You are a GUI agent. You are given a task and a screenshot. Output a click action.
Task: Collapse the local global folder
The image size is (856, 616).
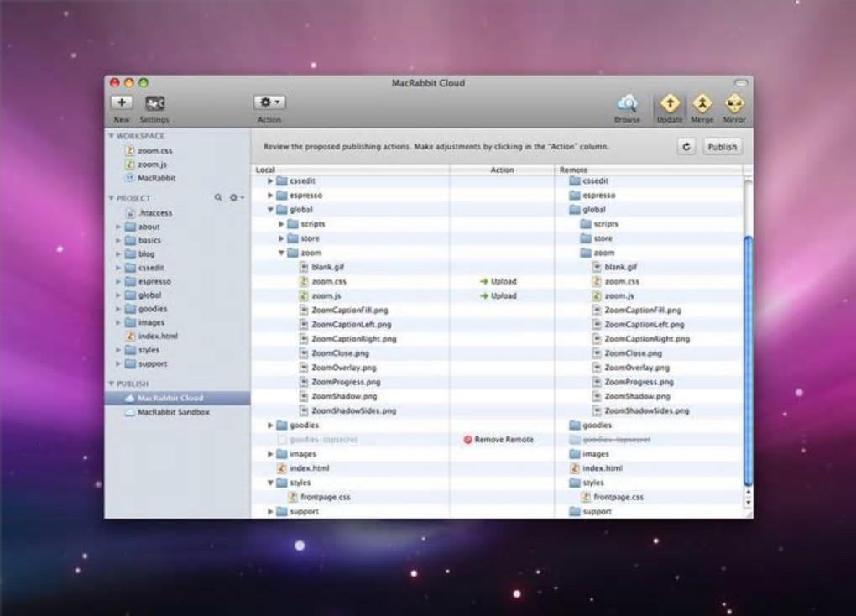point(270,210)
